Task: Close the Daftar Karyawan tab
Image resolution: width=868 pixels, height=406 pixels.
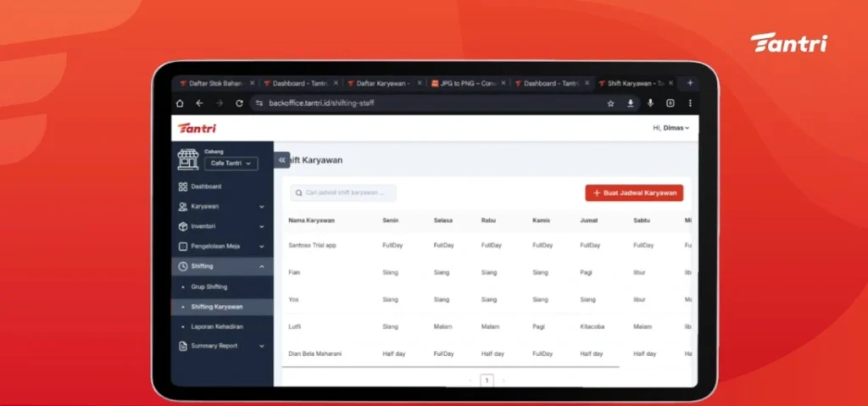Action: click(419, 83)
